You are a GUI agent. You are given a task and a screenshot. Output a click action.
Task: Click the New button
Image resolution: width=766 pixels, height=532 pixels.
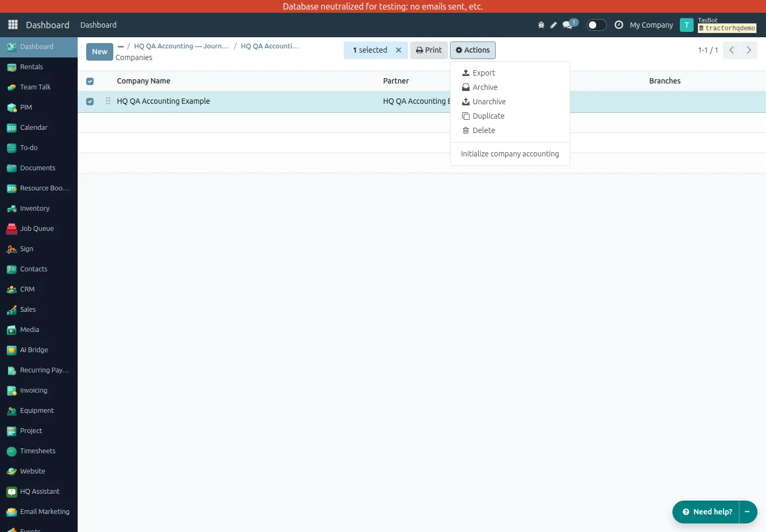point(99,52)
